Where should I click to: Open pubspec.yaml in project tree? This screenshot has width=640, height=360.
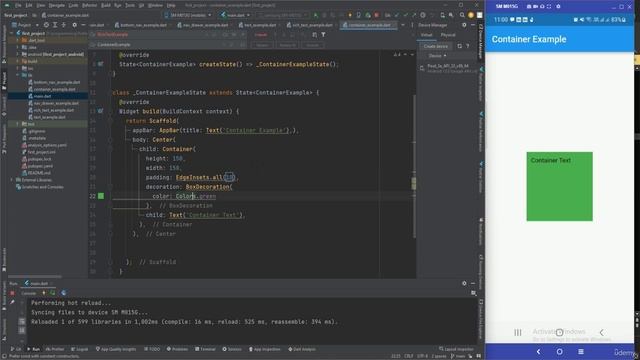[38, 166]
